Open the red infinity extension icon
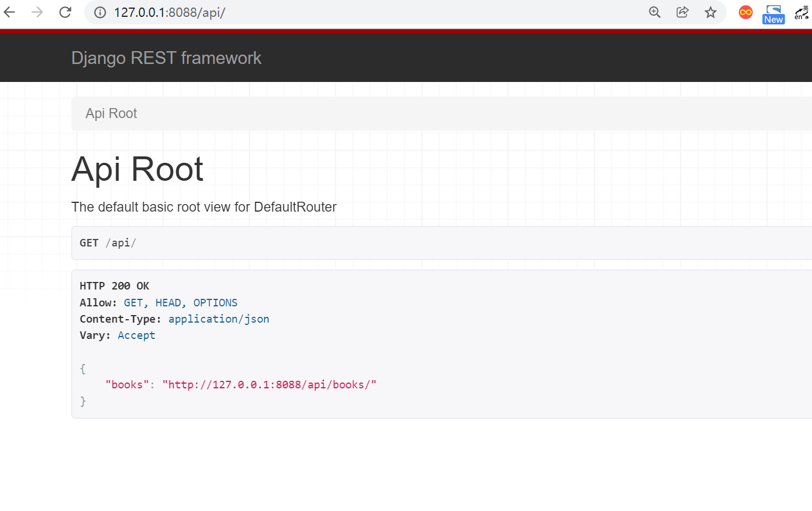Screen dimensions: 812x511 click(x=746, y=12)
